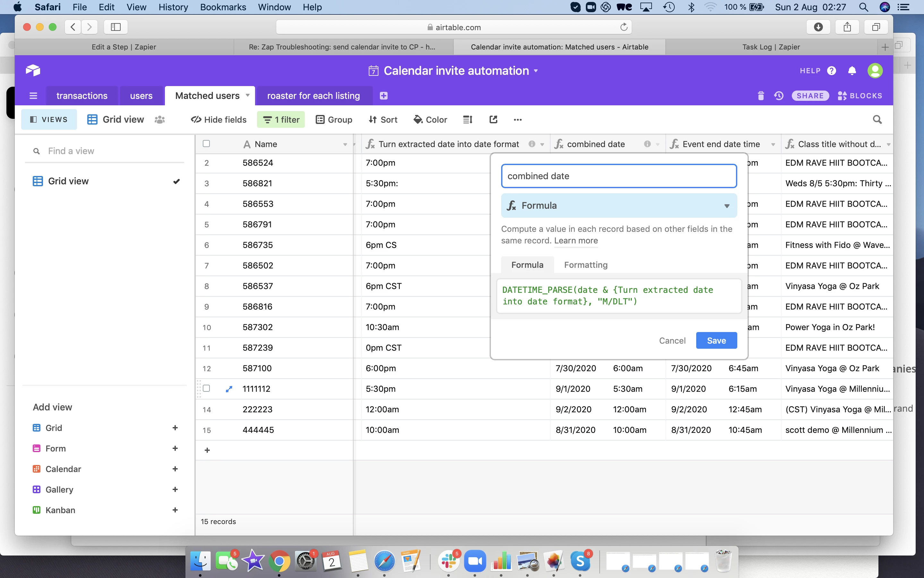This screenshot has width=924, height=578.
Task: Open the Sort option in toolbar
Action: pos(383,120)
